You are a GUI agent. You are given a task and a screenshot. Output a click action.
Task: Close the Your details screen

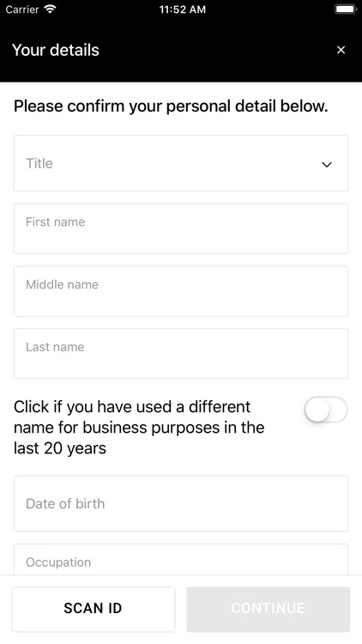341,50
